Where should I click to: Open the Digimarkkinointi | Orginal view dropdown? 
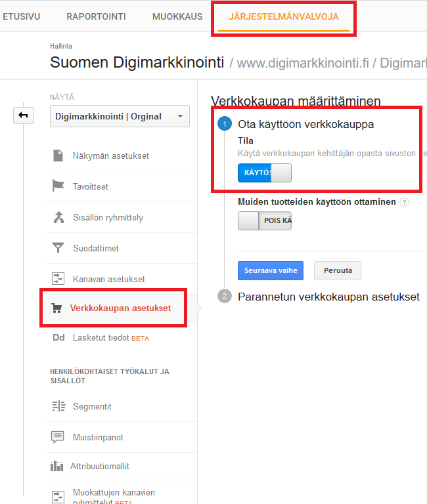tap(120, 116)
